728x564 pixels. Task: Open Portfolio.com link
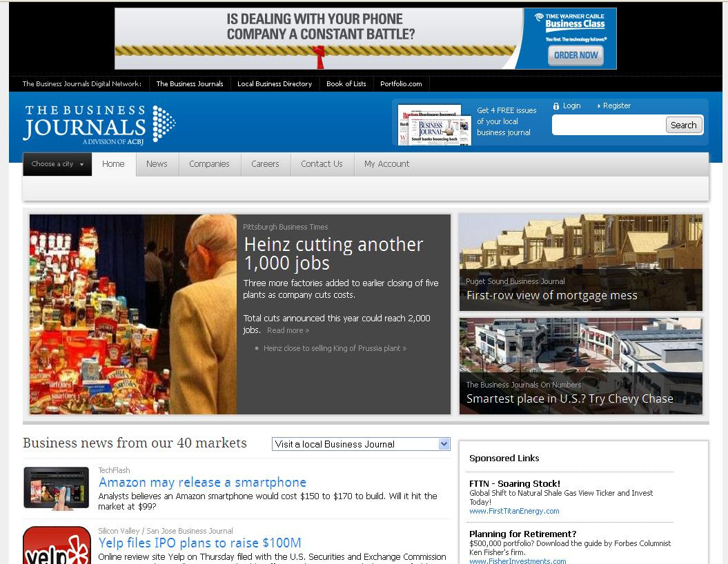coord(401,84)
